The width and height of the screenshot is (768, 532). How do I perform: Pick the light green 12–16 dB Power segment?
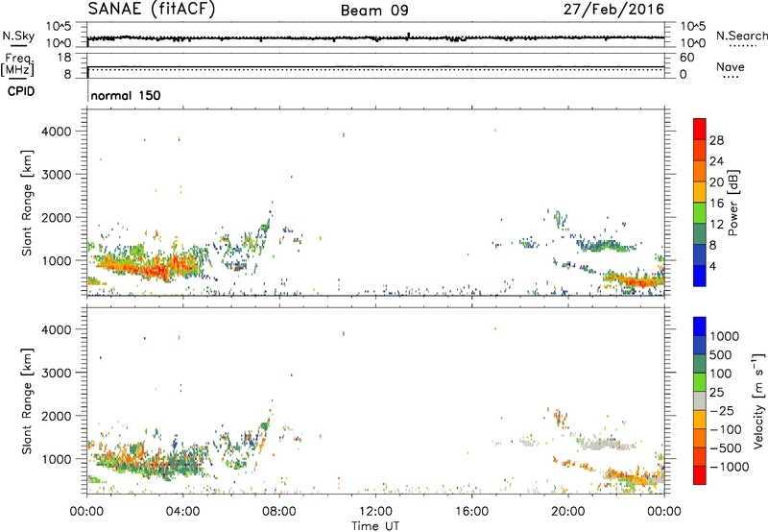pyautogui.click(x=700, y=213)
